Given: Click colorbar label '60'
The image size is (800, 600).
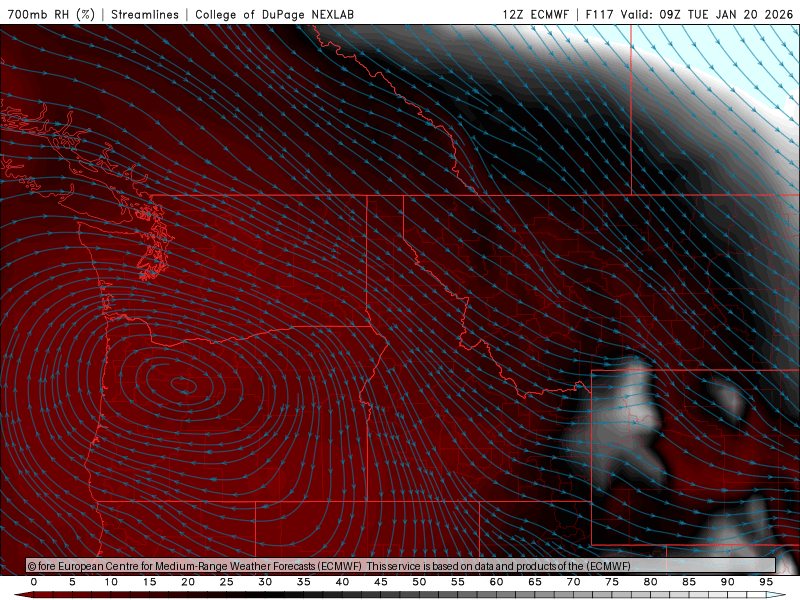Looking at the screenshot, I should (x=496, y=582).
